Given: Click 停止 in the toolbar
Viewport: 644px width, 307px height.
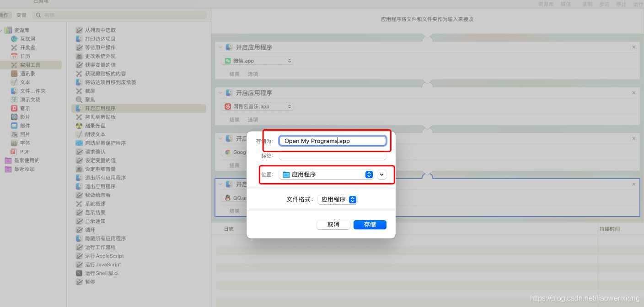Looking at the screenshot, I should click(x=621, y=4).
